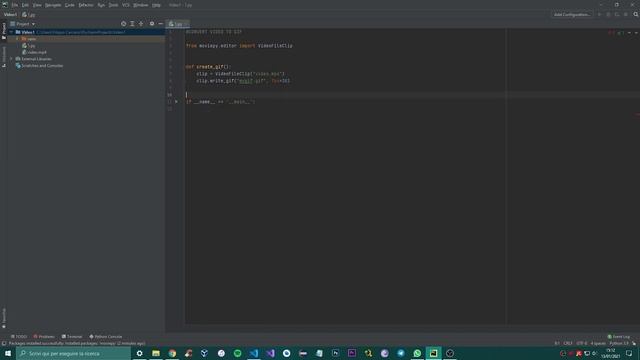Open Premiere Pro from the taskbar
Screen dimensions: 640x360
pos(352,353)
